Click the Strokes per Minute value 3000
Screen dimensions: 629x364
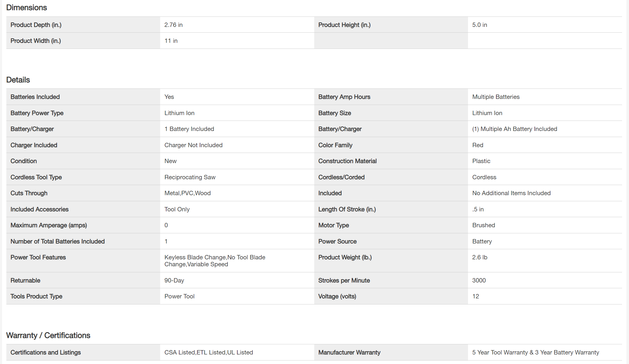[479, 280]
